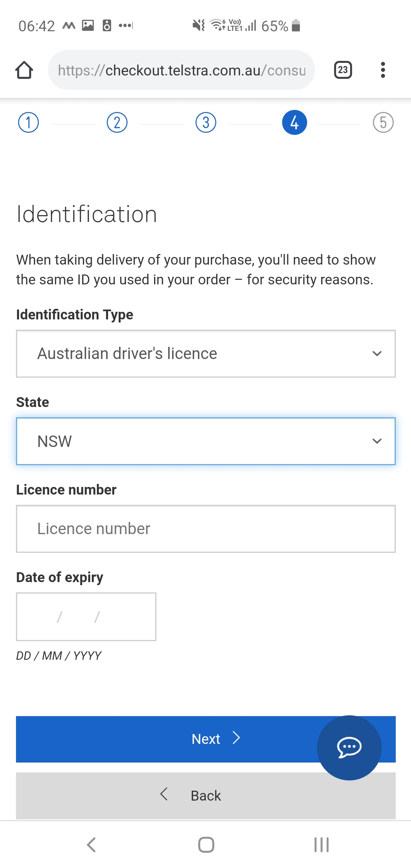Go to checkout step 2
Image resolution: width=411 pixels, height=868 pixels.
tap(117, 123)
